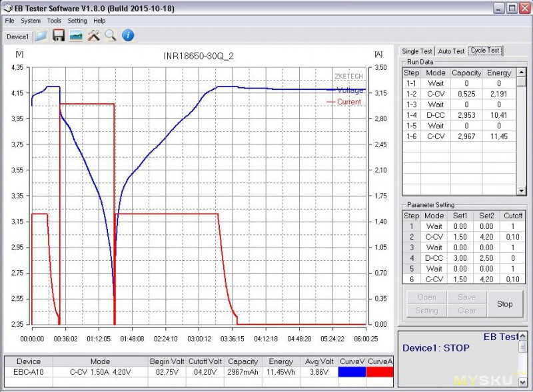533x392 pixels.
Task: Click the status log scrollbar down arrow
Action: pyautogui.click(x=523, y=383)
